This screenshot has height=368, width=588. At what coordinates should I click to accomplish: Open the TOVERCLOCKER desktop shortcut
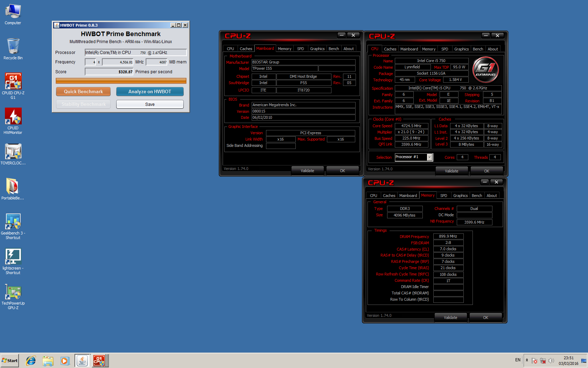(13, 154)
